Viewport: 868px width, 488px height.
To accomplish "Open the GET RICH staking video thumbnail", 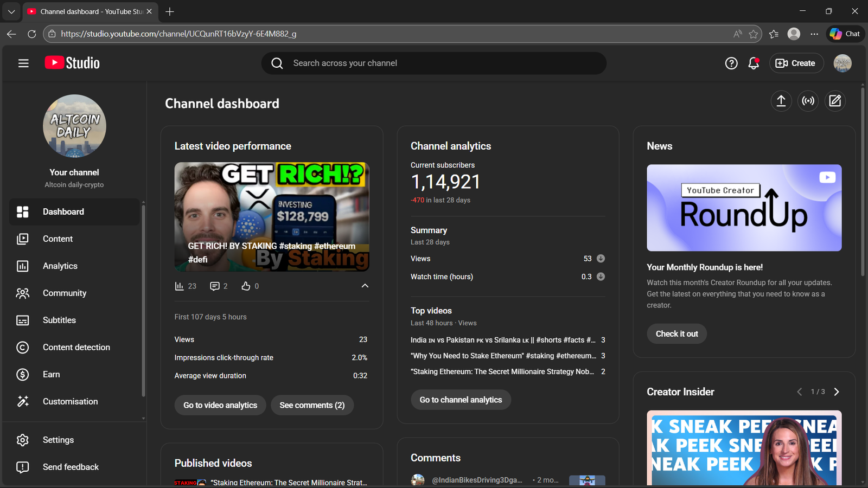I will coord(271,216).
